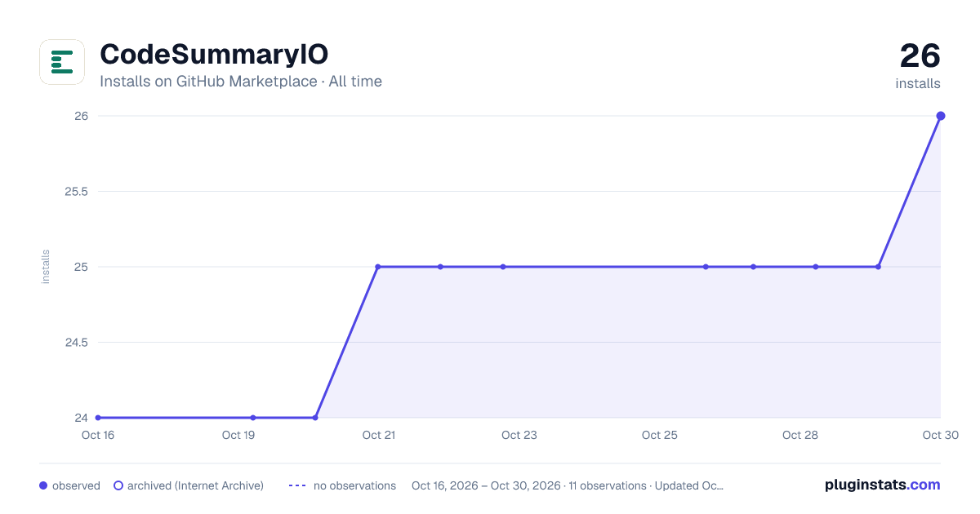Click the x-axis label Oct 16
This screenshot has width=980, height=514.
[x=98, y=435]
